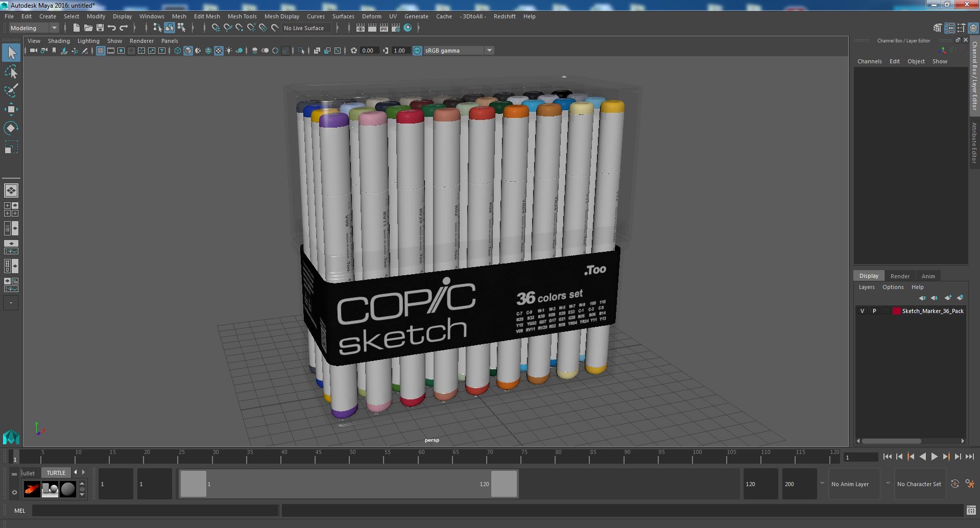This screenshot has width=980, height=528.
Task: Click the TURTLE shelf sphere icon
Action: pyautogui.click(x=68, y=489)
